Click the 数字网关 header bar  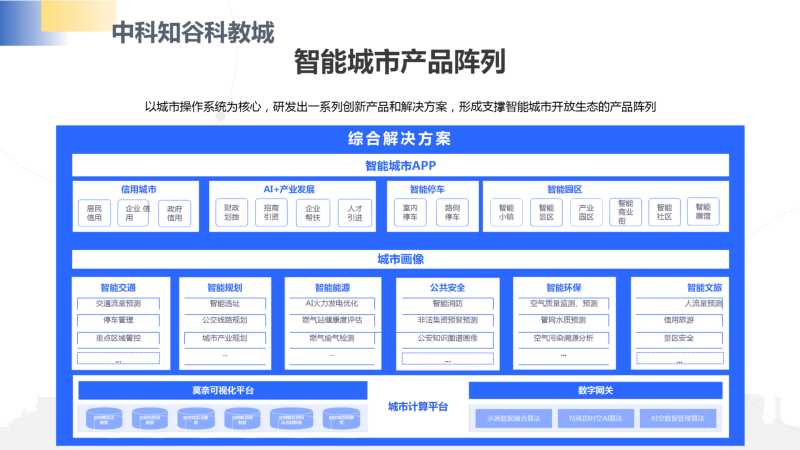coord(595,390)
